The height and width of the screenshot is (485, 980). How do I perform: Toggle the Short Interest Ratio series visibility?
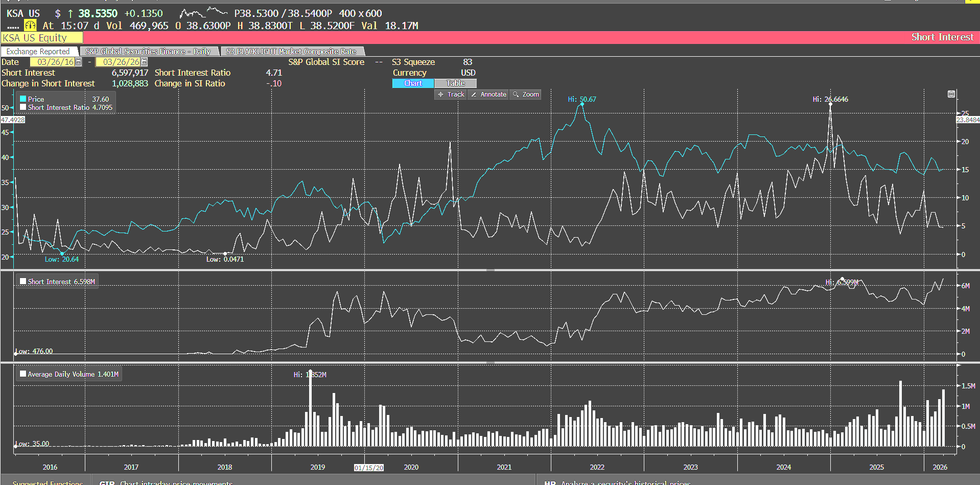coord(22,107)
